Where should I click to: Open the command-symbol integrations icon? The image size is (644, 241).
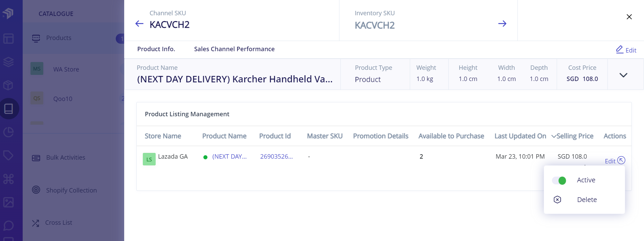coord(8,179)
